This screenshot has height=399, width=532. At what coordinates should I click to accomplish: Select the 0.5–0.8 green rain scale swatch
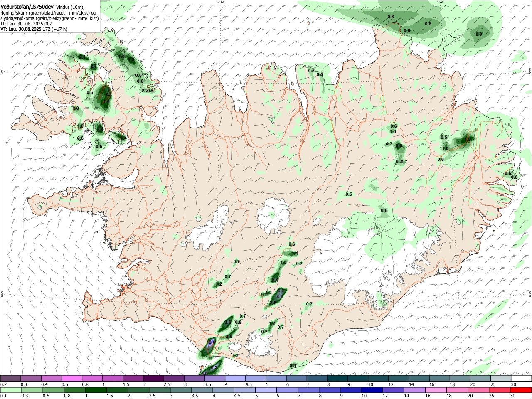[x=54, y=390]
